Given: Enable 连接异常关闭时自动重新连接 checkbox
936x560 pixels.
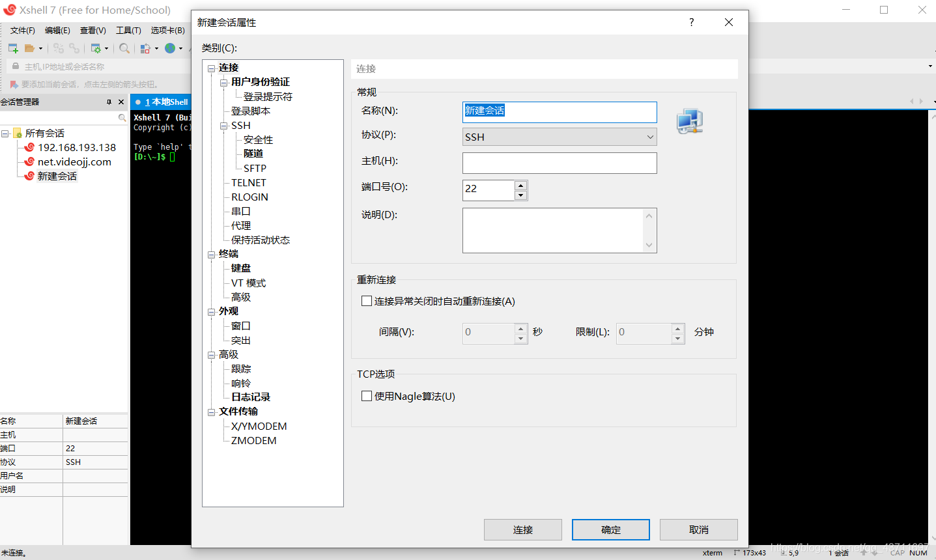Looking at the screenshot, I should pyautogui.click(x=367, y=301).
